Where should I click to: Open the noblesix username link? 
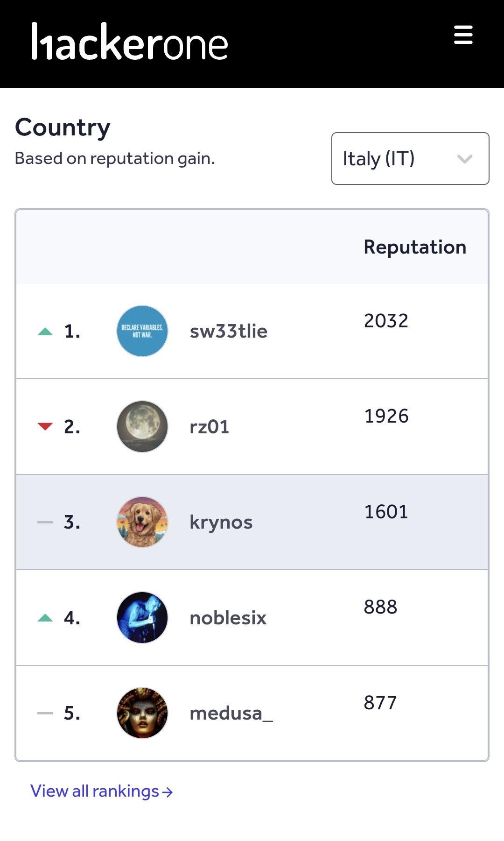click(x=228, y=618)
